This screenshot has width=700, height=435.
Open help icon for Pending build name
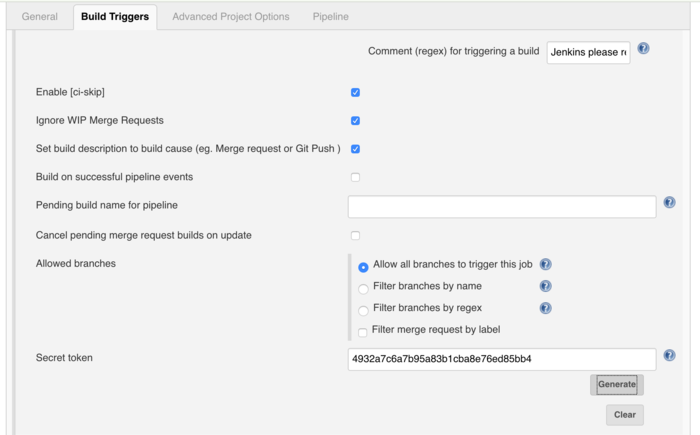click(x=669, y=202)
